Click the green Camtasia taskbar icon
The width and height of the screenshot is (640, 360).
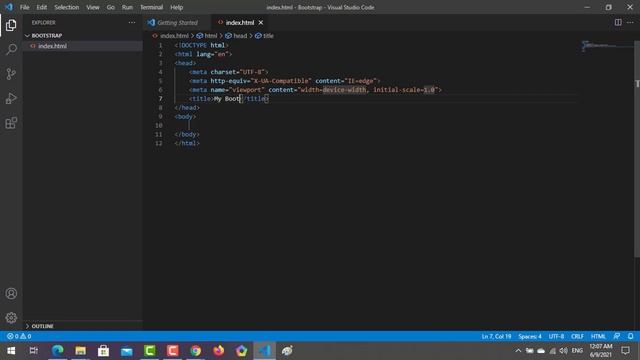150,351
